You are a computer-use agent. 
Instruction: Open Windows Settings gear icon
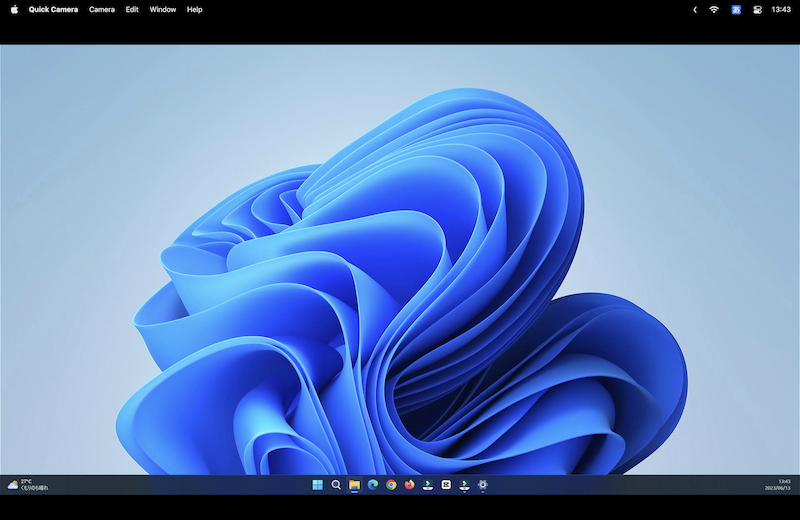pyautogui.click(x=483, y=484)
